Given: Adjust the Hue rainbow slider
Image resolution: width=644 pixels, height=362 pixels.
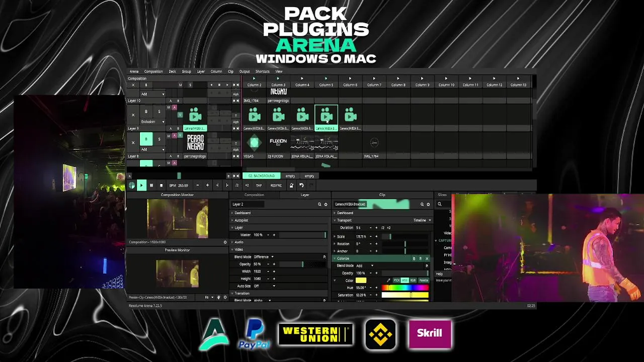Looking at the screenshot, I should coord(405,288).
